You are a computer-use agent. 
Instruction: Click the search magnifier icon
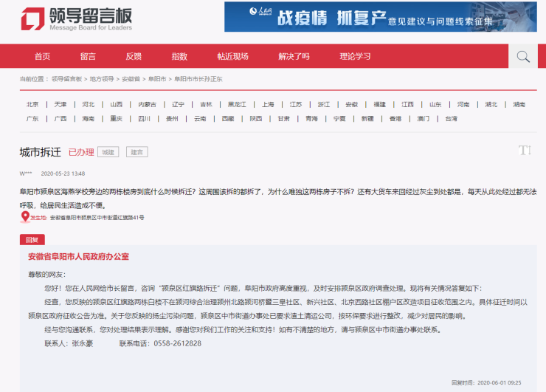(x=523, y=56)
